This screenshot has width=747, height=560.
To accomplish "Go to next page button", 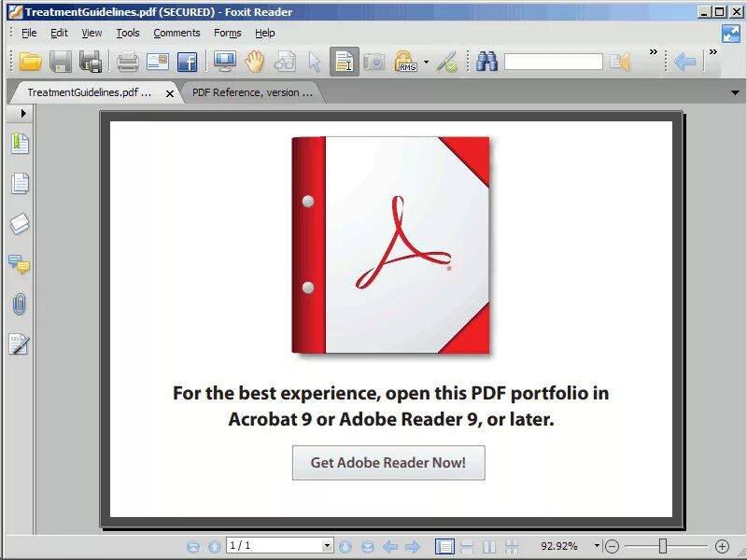I will tap(345, 546).
